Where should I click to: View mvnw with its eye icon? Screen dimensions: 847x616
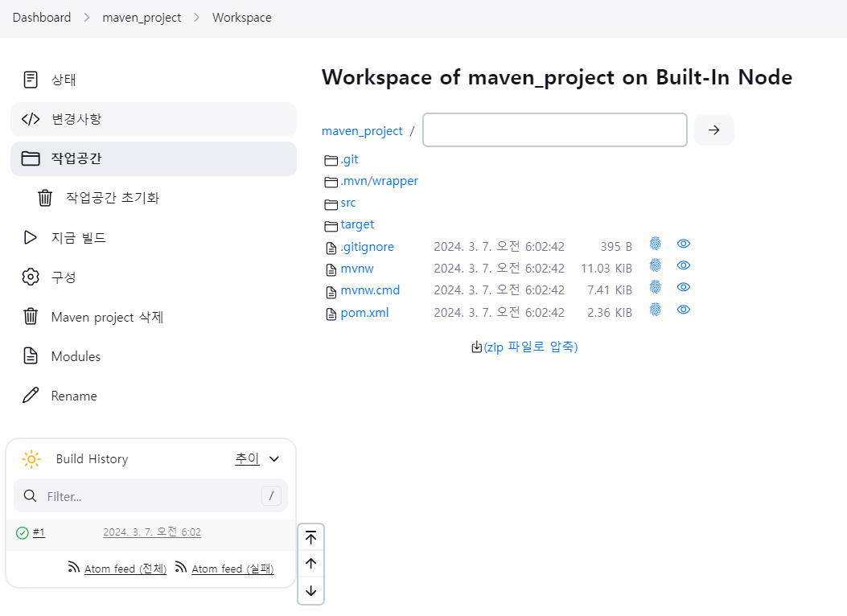point(684,265)
